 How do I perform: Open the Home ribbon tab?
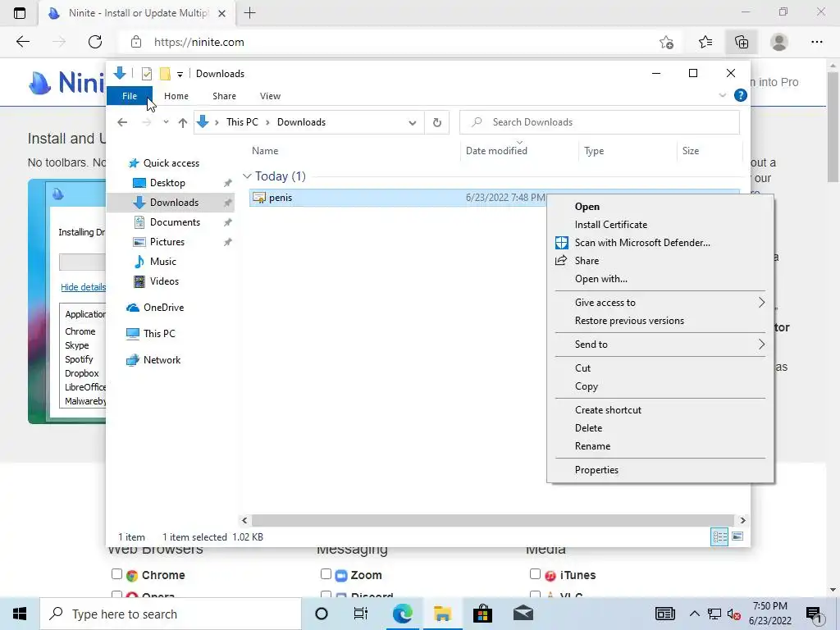point(176,96)
